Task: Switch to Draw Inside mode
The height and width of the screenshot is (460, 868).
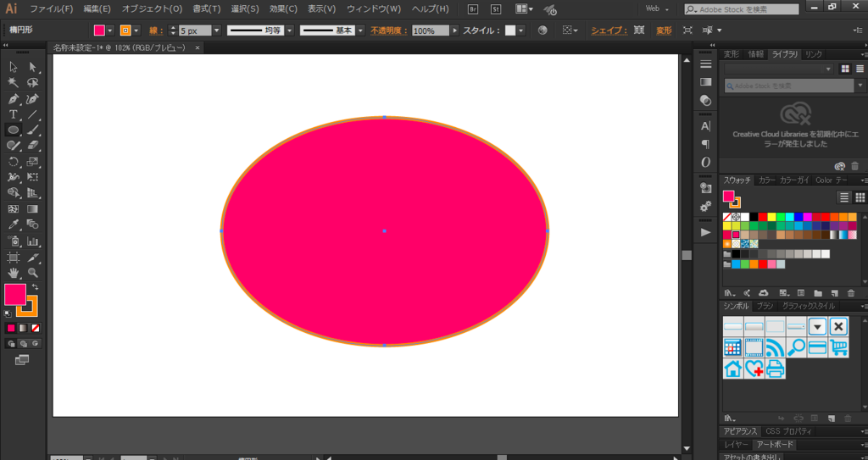Action: click(x=36, y=344)
